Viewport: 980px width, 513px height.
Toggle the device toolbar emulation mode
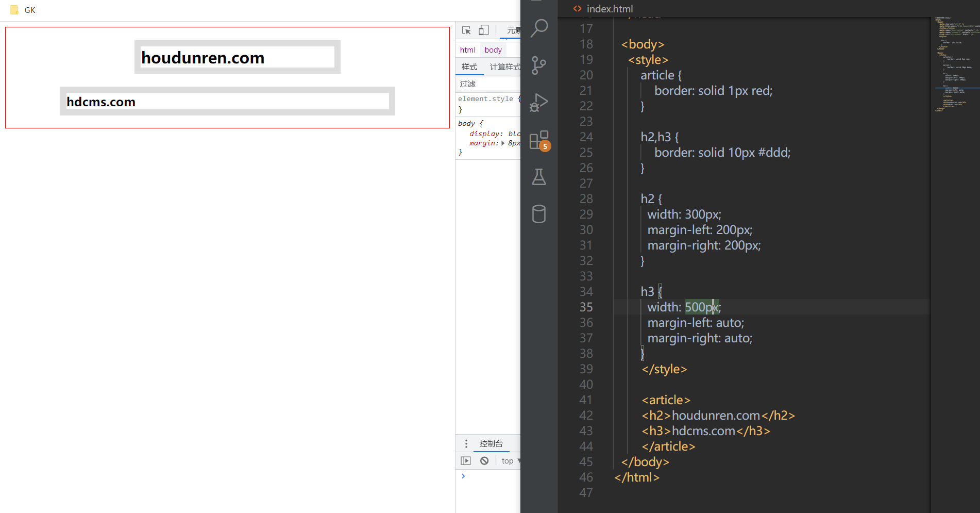coord(483,30)
